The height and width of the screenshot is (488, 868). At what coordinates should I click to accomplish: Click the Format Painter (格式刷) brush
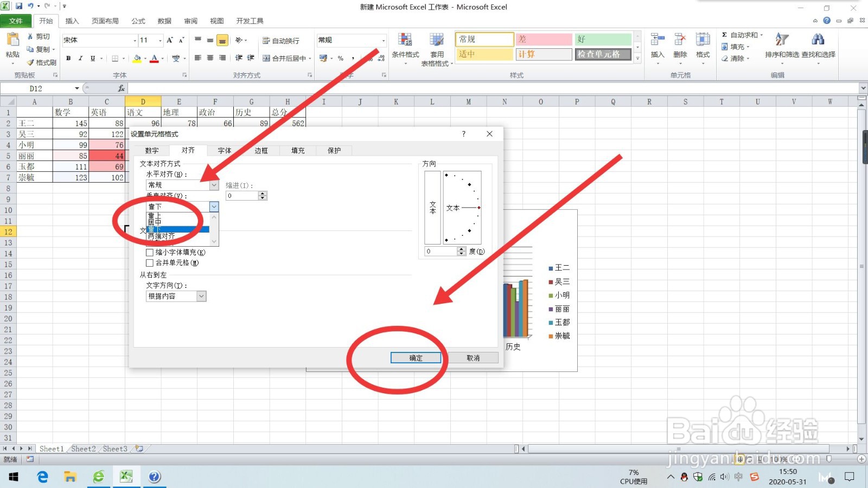[x=30, y=62]
